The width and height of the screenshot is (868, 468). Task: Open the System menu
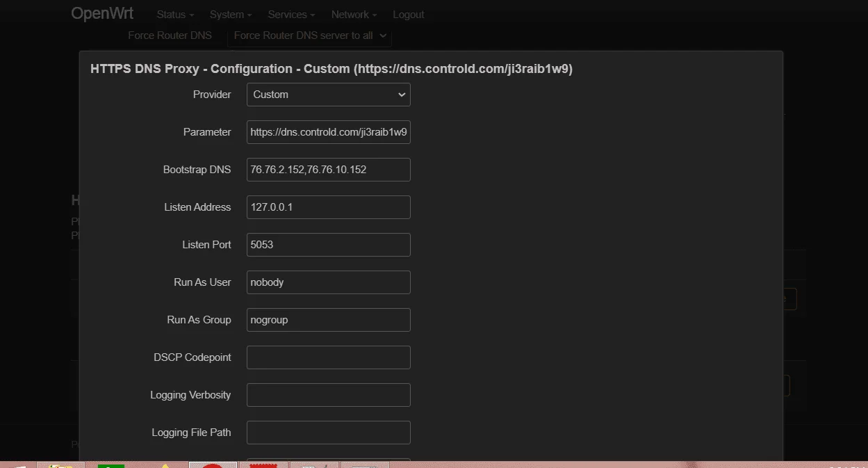(231, 15)
